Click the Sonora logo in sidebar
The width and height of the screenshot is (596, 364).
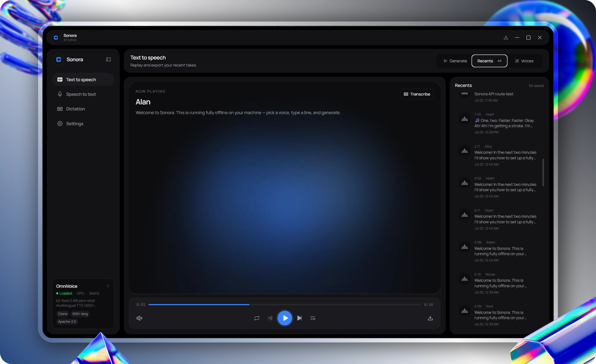pyautogui.click(x=59, y=60)
